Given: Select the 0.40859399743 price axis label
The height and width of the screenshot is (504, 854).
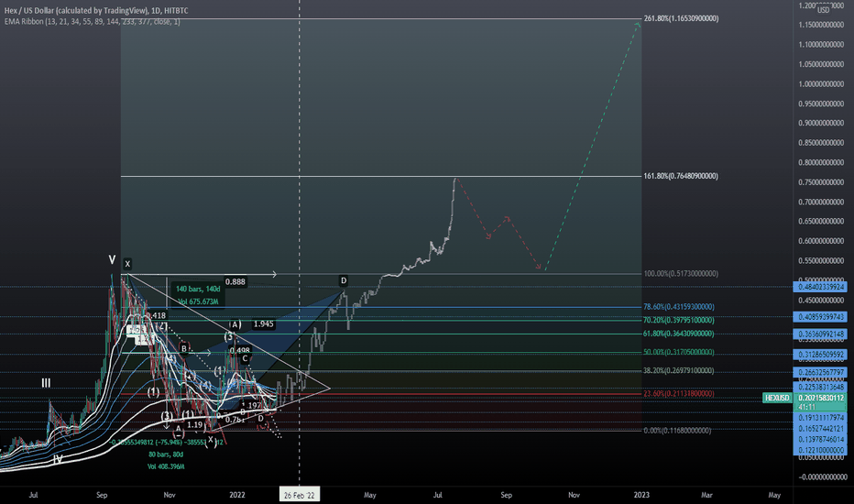Looking at the screenshot, I should 821,316.
